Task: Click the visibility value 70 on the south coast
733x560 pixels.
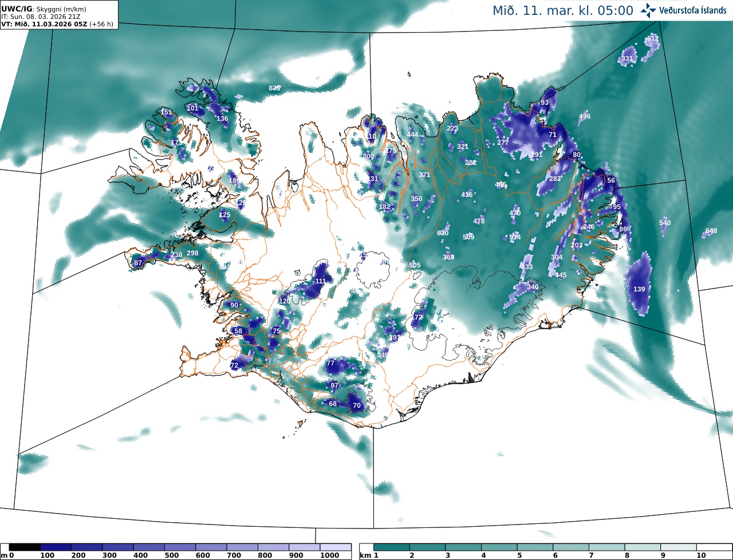Action: (357, 405)
